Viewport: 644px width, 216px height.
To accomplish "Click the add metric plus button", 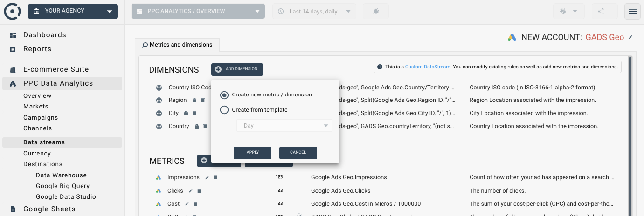I will click(204, 161).
